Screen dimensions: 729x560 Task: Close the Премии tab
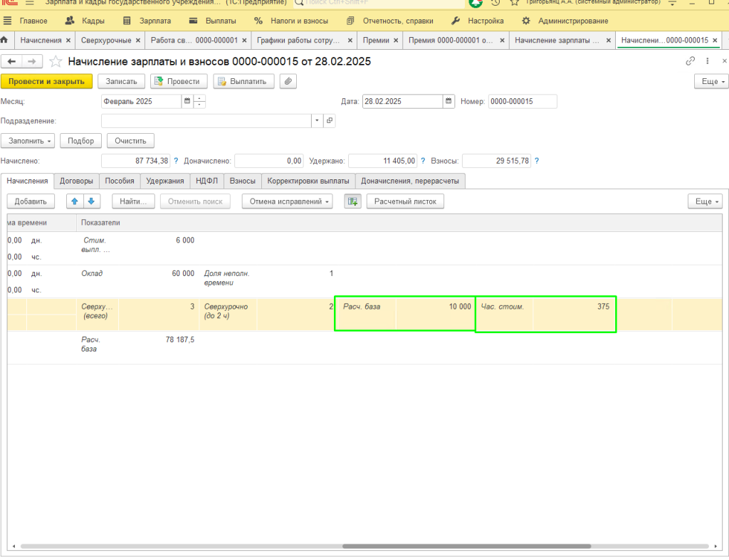point(396,41)
